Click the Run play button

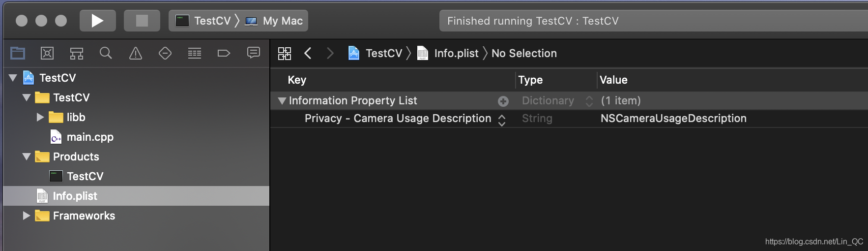click(x=97, y=21)
